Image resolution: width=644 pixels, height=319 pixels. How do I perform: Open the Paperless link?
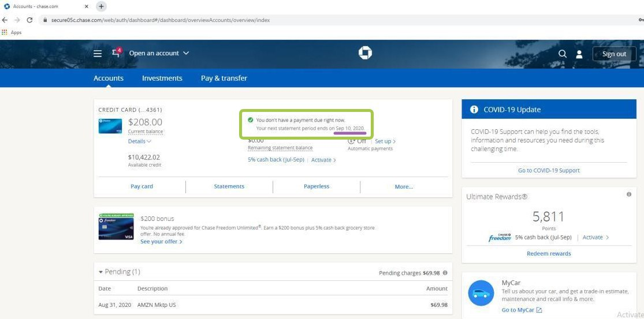(x=317, y=186)
